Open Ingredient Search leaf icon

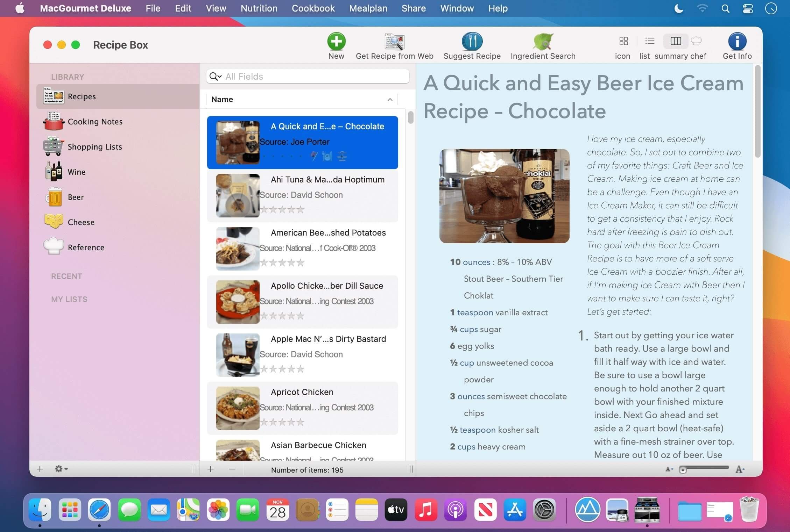click(543, 42)
